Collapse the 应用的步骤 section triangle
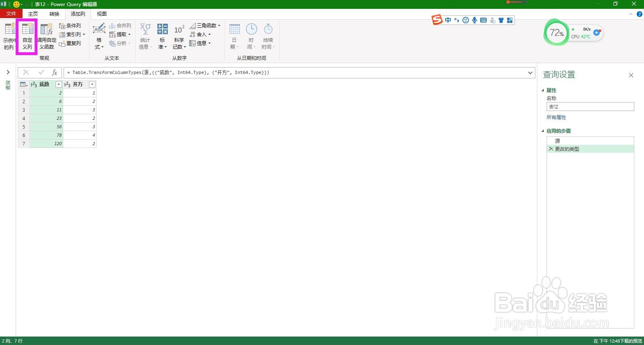This screenshot has height=345, width=644. pyautogui.click(x=543, y=131)
